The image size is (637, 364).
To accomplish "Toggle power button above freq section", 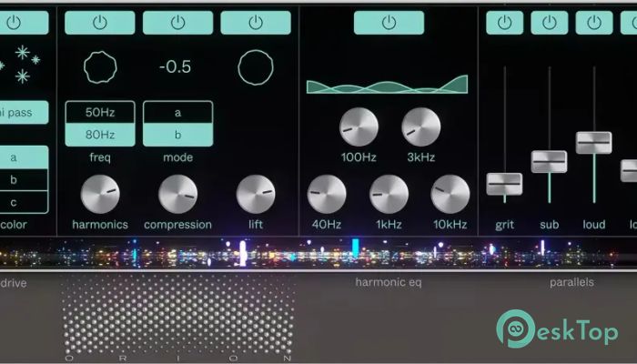I will tap(99, 23).
